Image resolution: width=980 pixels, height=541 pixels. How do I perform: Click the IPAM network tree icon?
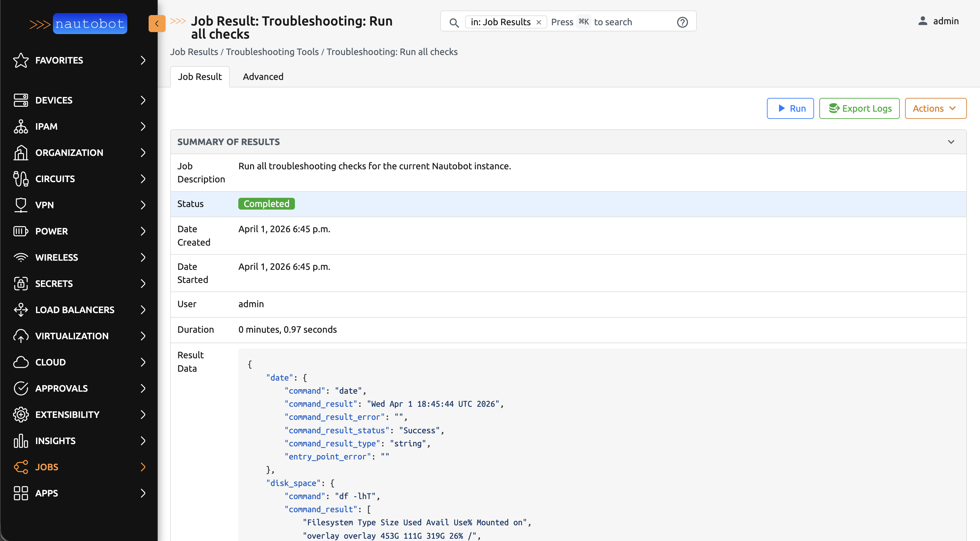click(x=21, y=126)
